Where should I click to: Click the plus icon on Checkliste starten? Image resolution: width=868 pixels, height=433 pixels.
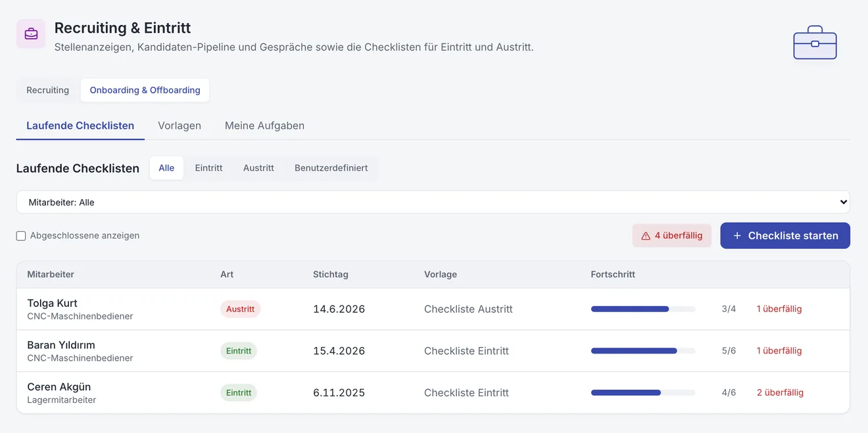click(737, 236)
